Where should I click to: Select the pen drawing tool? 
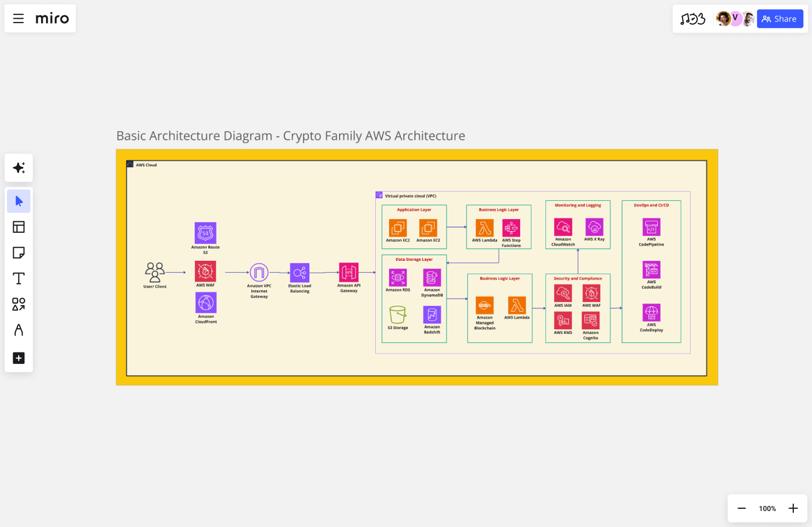(x=19, y=330)
